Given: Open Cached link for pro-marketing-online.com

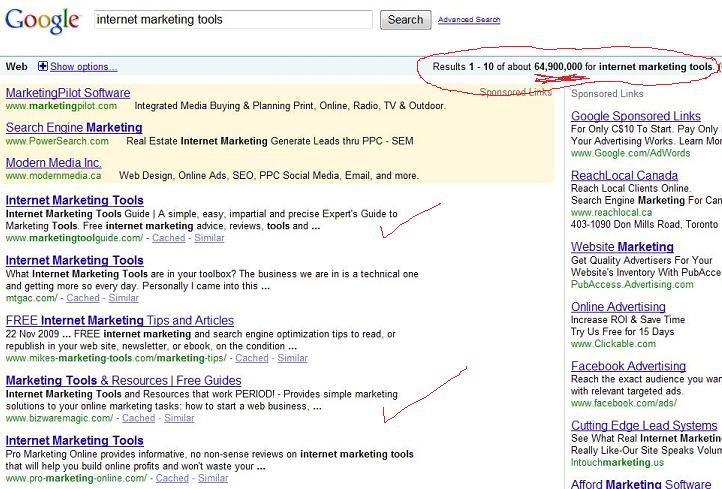Looking at the screenshot, I should click(172, 478).
